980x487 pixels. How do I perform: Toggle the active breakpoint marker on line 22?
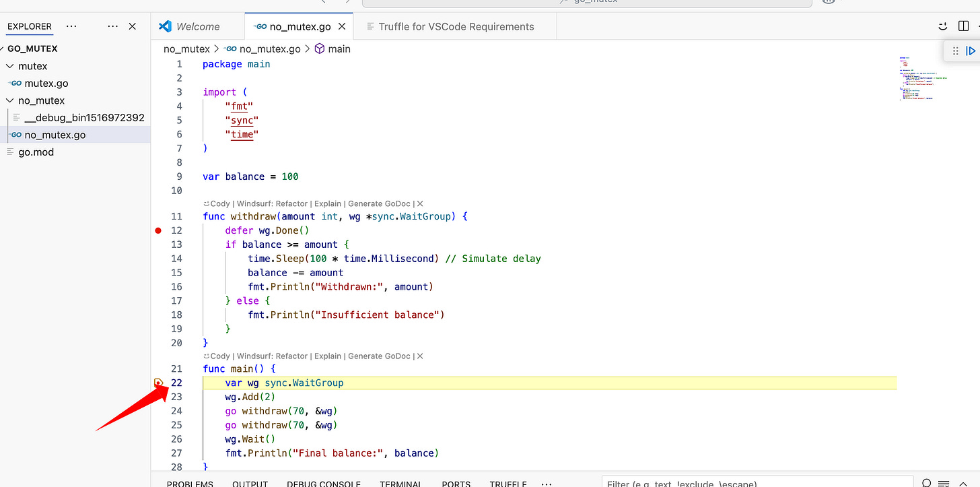(159, 383)
